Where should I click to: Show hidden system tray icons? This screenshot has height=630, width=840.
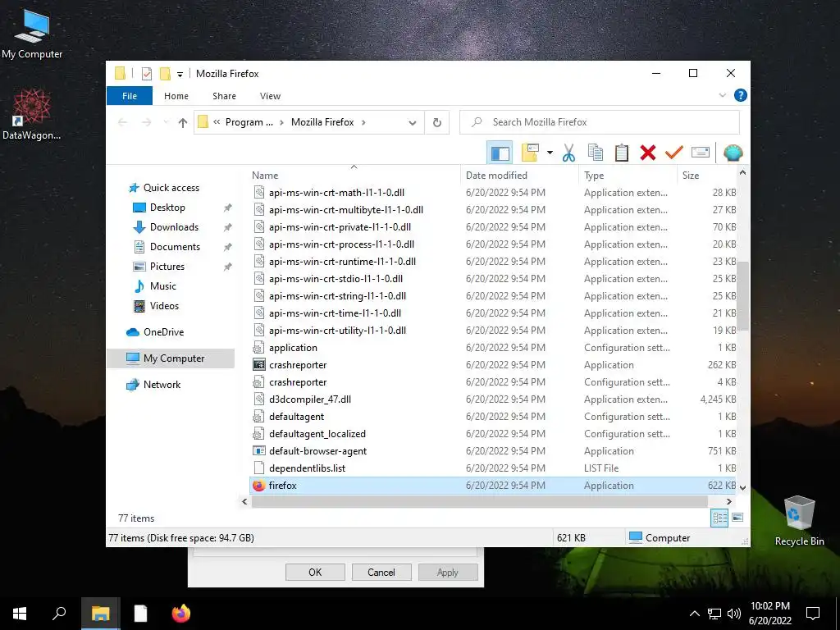[x=694, y=614]
